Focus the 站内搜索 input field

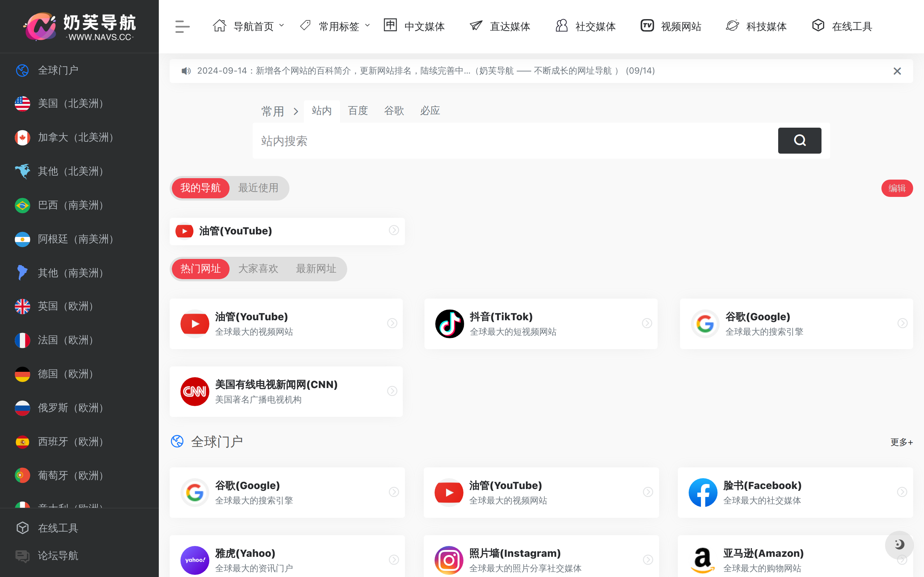(x=515, y=141)
